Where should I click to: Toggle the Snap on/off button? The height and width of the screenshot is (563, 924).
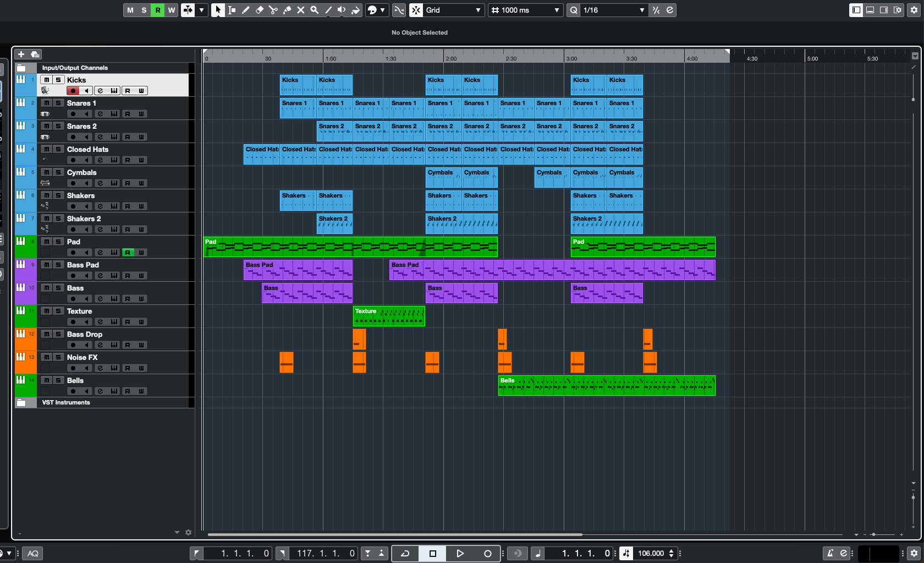point(416,10)
